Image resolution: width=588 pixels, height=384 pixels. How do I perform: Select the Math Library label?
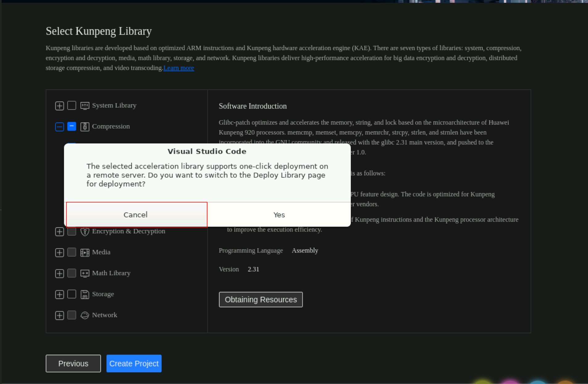click(x=111, y=273)
